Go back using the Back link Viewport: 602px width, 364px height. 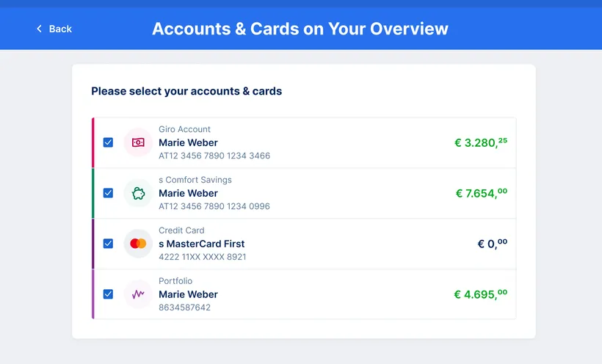pyautogui.click(x=59, y=29)
